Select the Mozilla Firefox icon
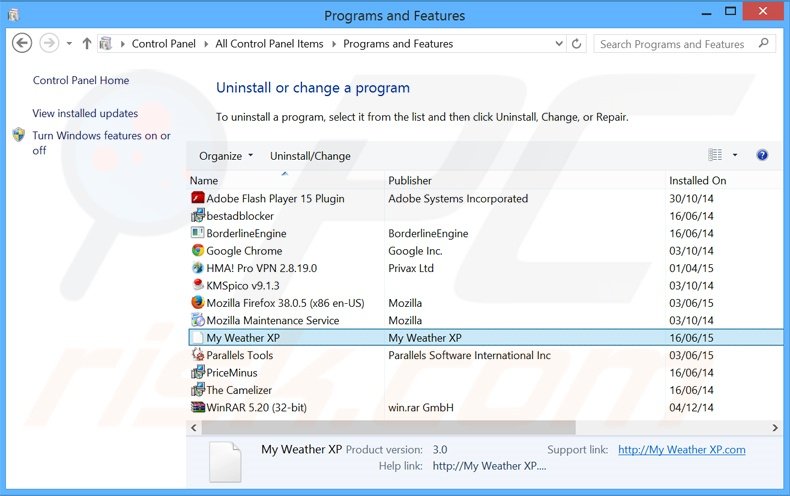The image size is (790, 496). tap(198, 302)
